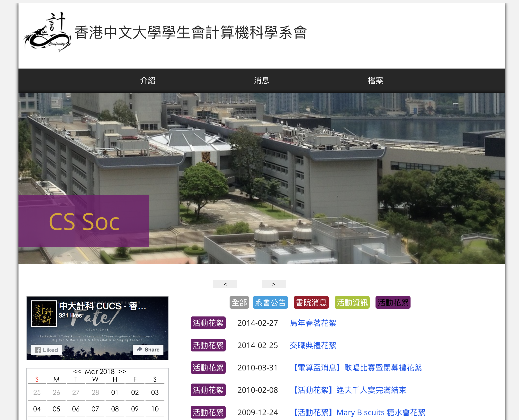Filter news by 系會公告 tag
519x420 pixels.
pyautogui.click(x=270, y=303)
